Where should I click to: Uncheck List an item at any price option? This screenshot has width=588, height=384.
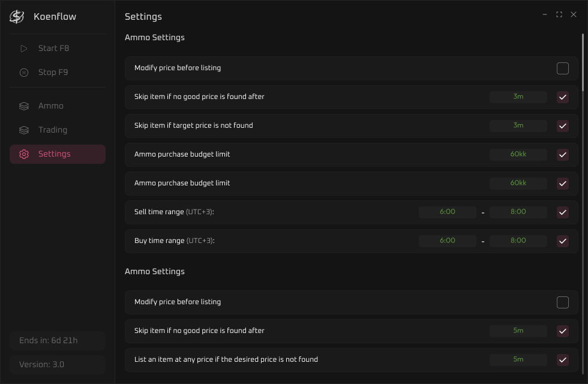pyautogui.click(x=563, y=359)
